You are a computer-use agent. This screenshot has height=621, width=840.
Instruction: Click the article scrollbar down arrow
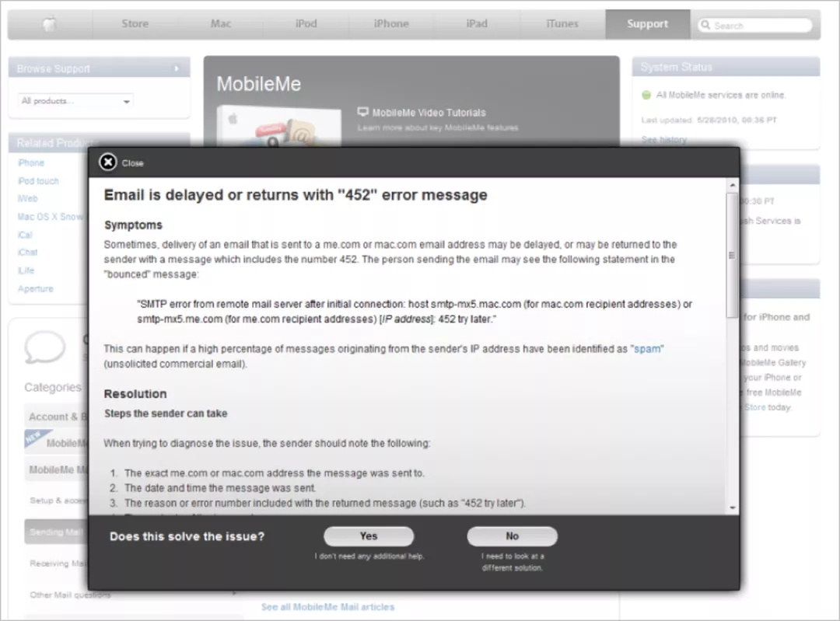pos(733,508)
